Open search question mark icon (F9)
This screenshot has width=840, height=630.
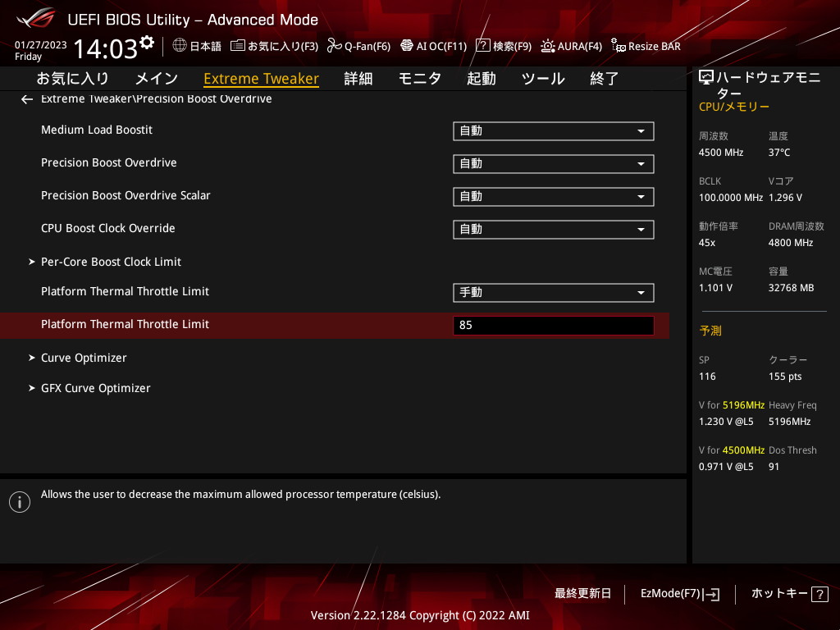[482, 46]
